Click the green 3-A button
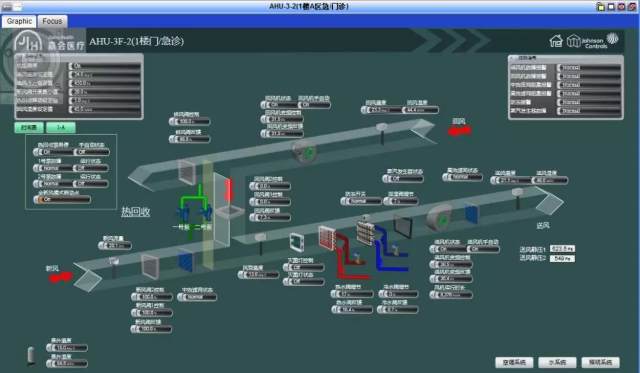The image size is (640, 373). [x=61, y=128]
